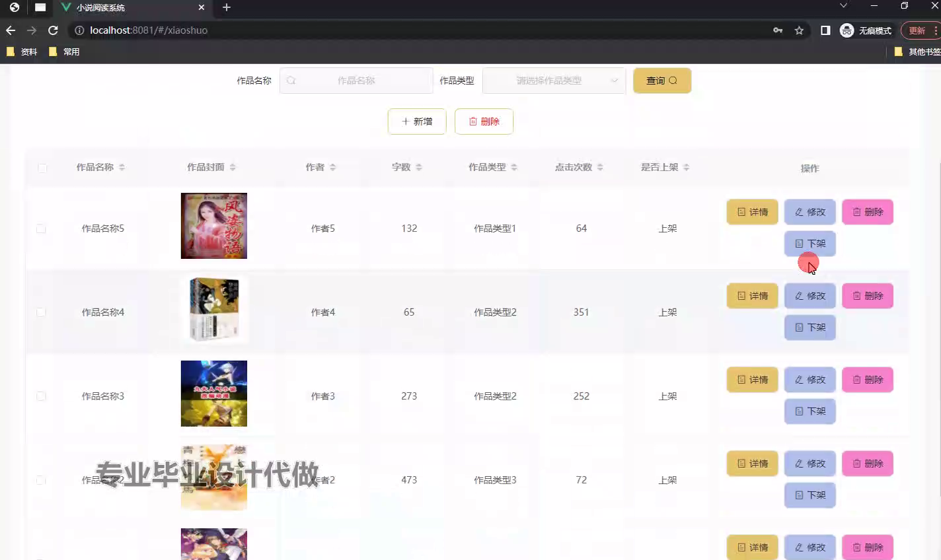Sort by 作品封面 column sort arrows
Viewport: 941px width, 560px height.
(x=233, y=168)
